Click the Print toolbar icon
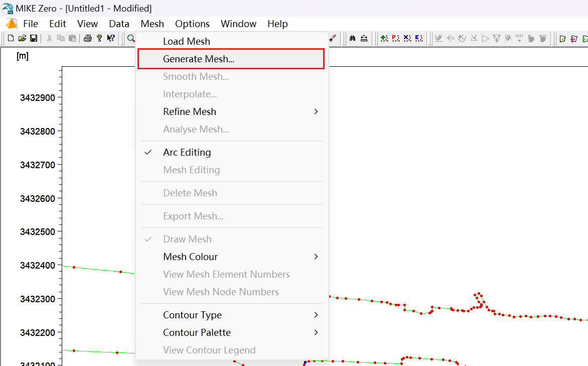This screenshot has width=588, height=366. click(88, 38)
